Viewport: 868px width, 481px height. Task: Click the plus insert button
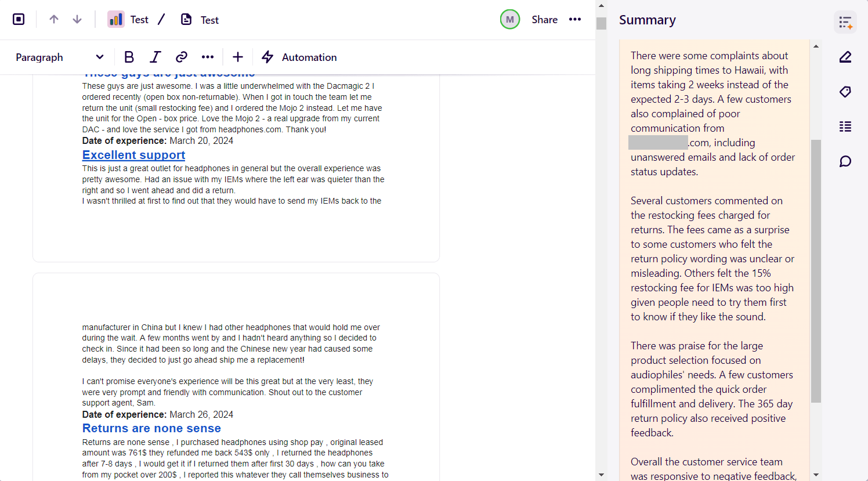(x=238, y=57)
